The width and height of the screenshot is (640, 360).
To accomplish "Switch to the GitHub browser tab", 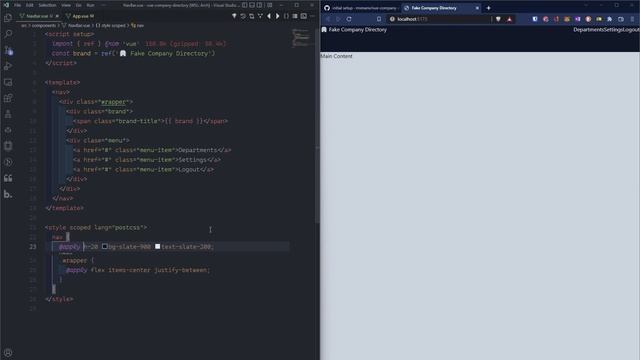I will pos(361,8).
